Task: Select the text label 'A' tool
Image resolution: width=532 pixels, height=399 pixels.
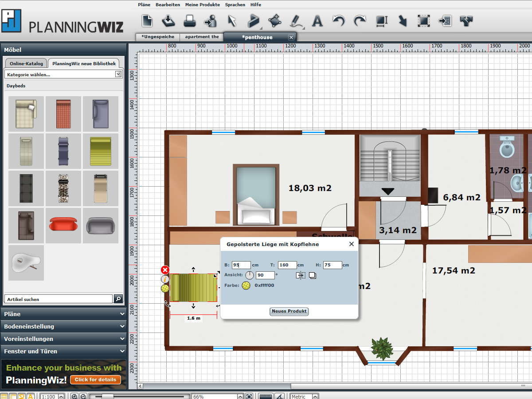Action: [x=317, y=20]
